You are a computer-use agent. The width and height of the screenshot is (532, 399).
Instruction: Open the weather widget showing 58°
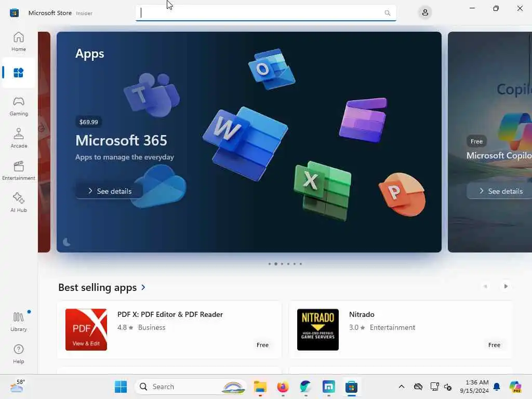(17, 386)
